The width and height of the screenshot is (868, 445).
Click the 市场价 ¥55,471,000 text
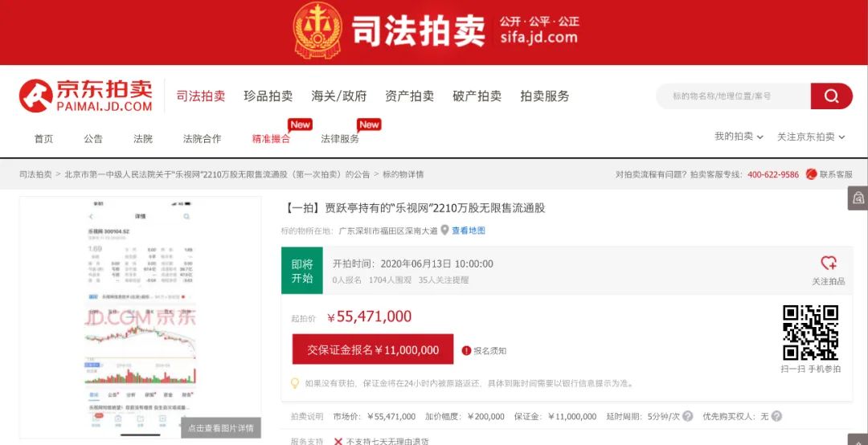pos(375,416)
